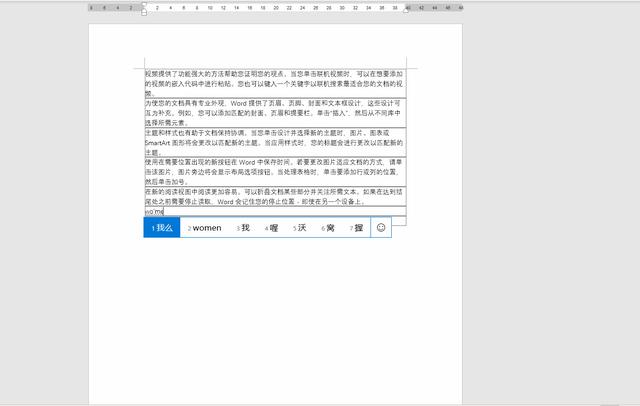Select candidate 1 我么

coord(161,228)
